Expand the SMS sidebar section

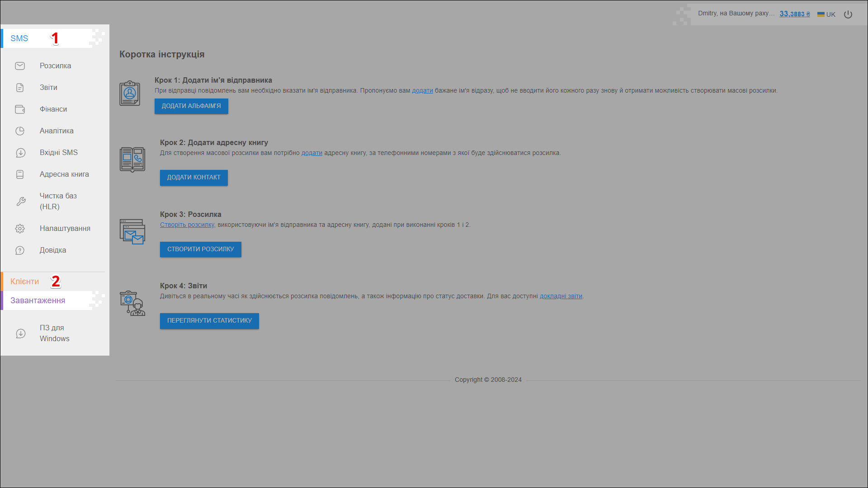coord(19,38)
